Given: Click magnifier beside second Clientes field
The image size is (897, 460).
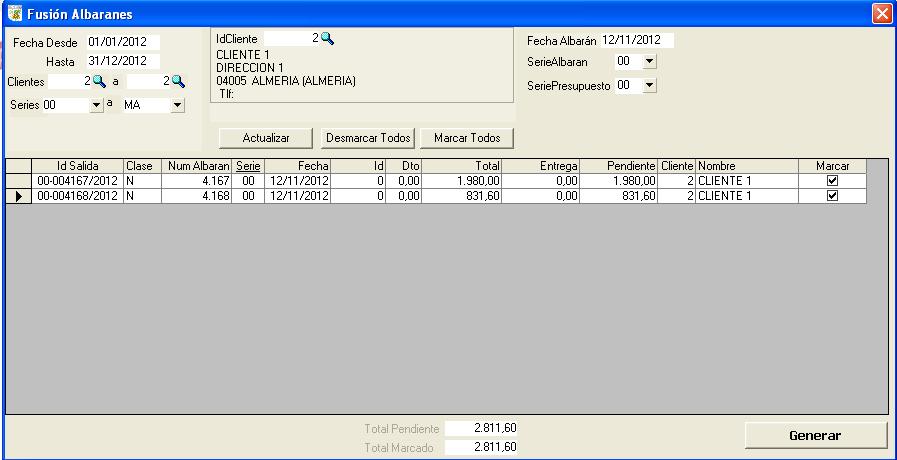Looking at the screenshot, I should click(178, 82).
